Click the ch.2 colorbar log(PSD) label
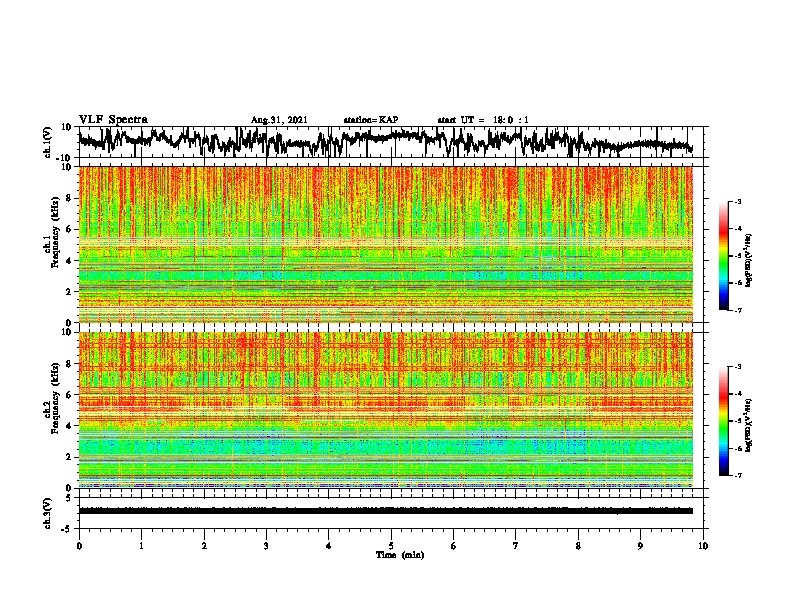Viewport: 792px width, 612px height. (749, 425)
